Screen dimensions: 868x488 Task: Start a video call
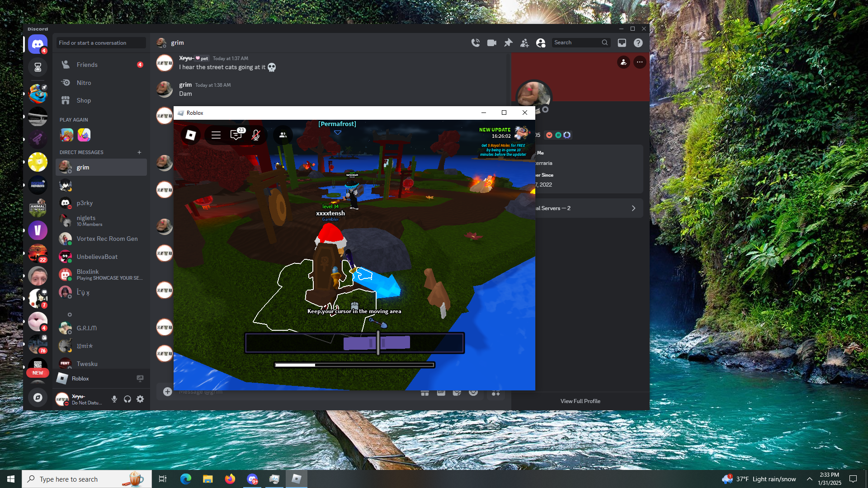click(x=491, y=42)
